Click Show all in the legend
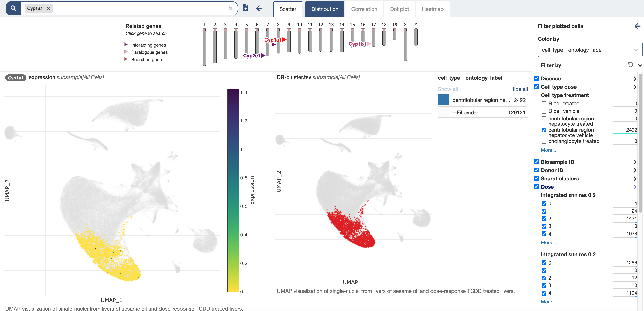The width and height of the screenshot is (644, 311). tap(447, 89)
